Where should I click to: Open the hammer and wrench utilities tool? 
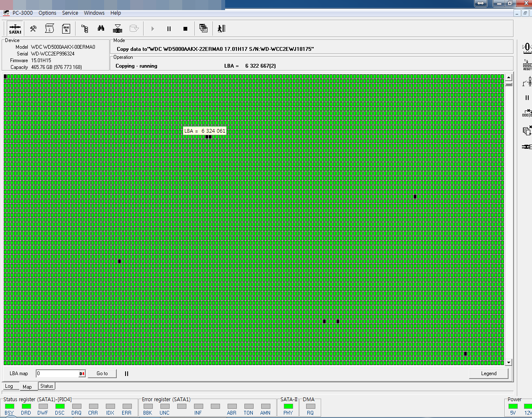[33, 29]
